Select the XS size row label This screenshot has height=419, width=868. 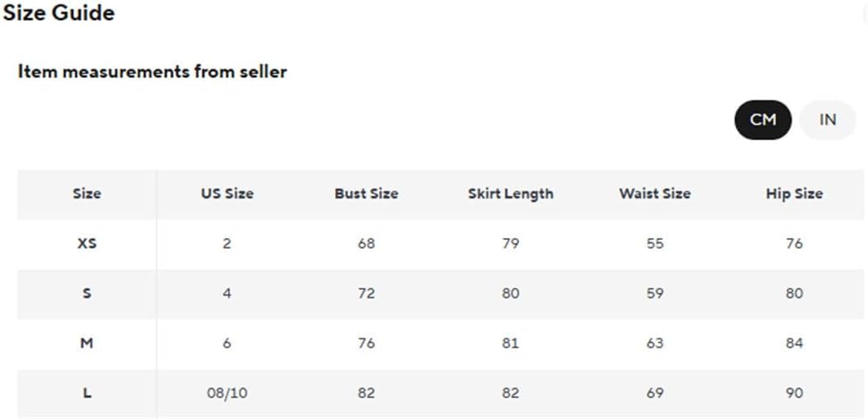click(87, 243)
